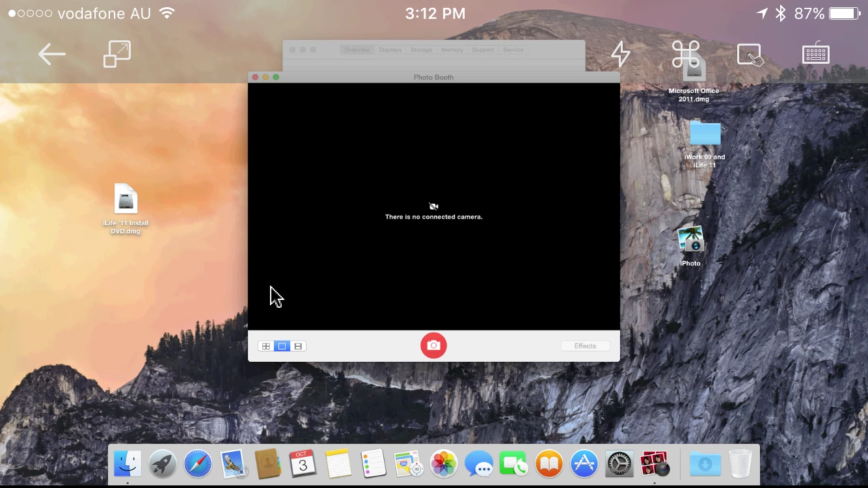Close the Photo Booth window
The image size is (868, 488).
point(255,77)
